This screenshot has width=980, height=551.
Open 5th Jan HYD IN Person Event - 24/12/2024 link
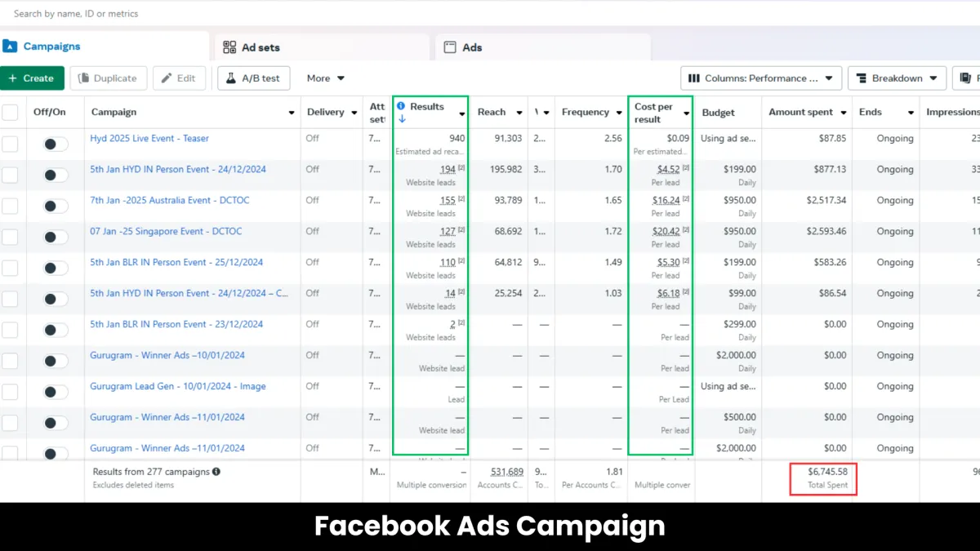click(x=178, y=170)
